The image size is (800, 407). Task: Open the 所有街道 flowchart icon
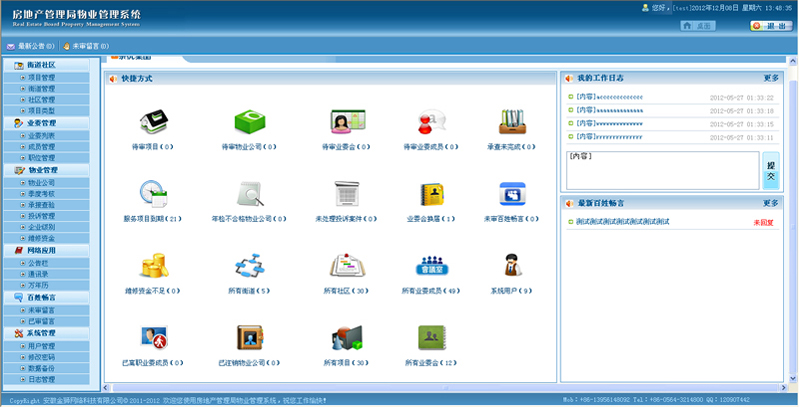tap(249, 265)
